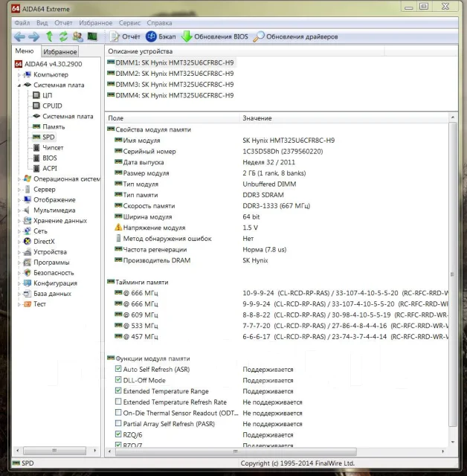This screenshot has height=476, width=467.
Task: Select the База данных tree item
Action: click(x=52, y=294)
